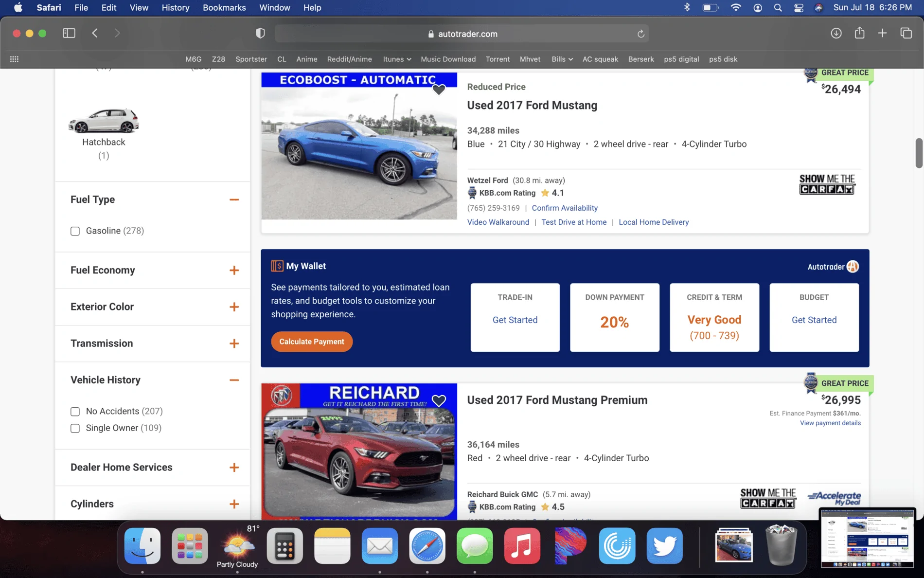Expand the Fuel Economy filter

pos(234,270)
